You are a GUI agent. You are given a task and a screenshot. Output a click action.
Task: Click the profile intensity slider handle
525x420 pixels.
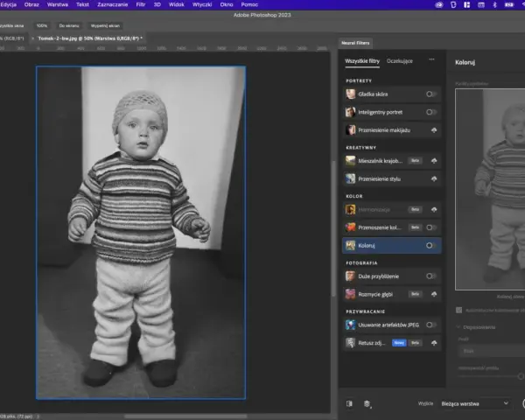(x=521, y=376)
